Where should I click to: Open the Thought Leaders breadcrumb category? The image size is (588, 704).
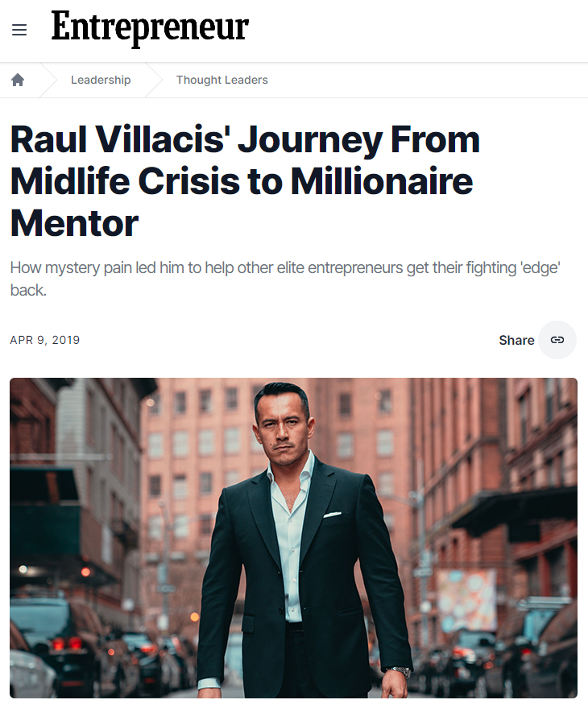click(222, 80)
